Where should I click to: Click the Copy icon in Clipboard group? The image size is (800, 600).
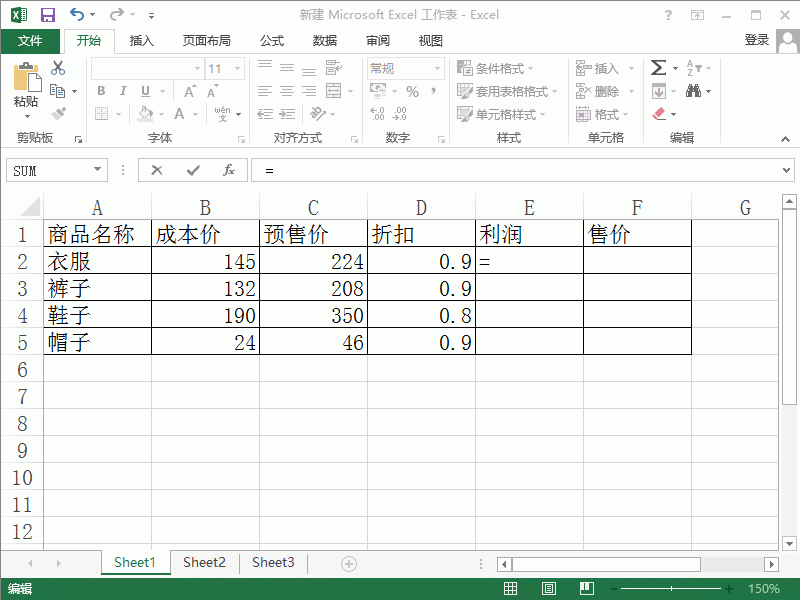point(57,90)
